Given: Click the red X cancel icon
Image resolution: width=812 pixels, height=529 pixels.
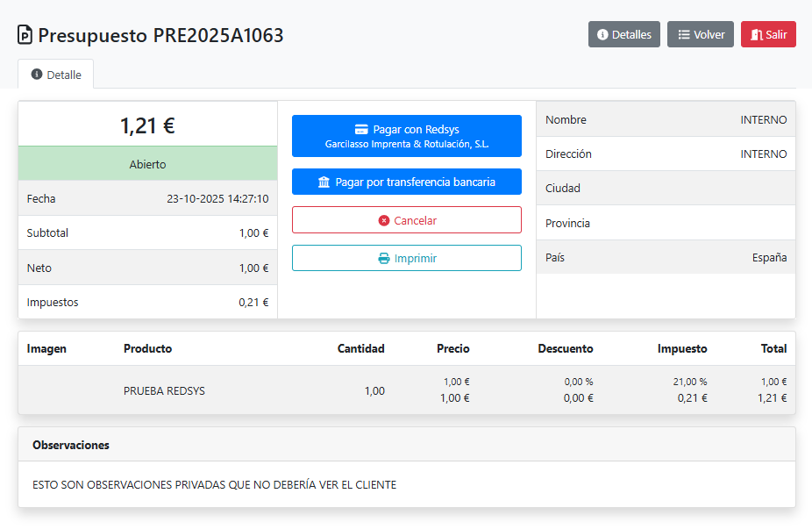Looking at the screenshot, I should [384, 221].
